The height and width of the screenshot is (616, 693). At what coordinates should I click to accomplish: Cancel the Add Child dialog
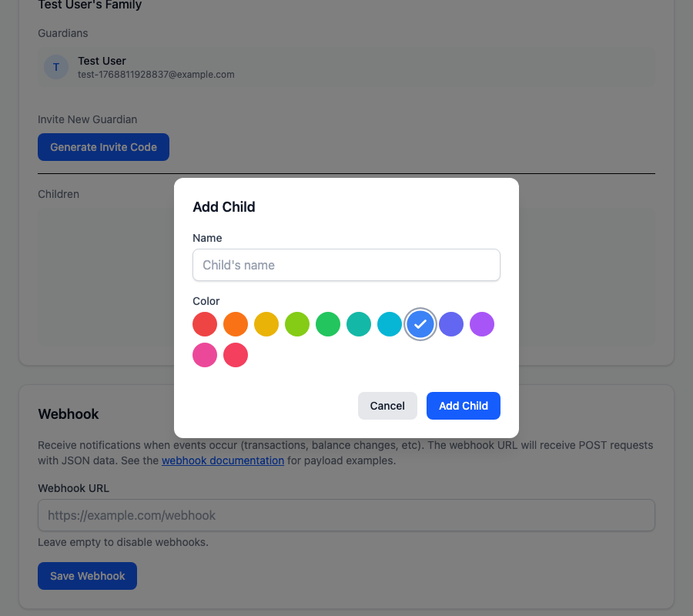tap(387, 406)
